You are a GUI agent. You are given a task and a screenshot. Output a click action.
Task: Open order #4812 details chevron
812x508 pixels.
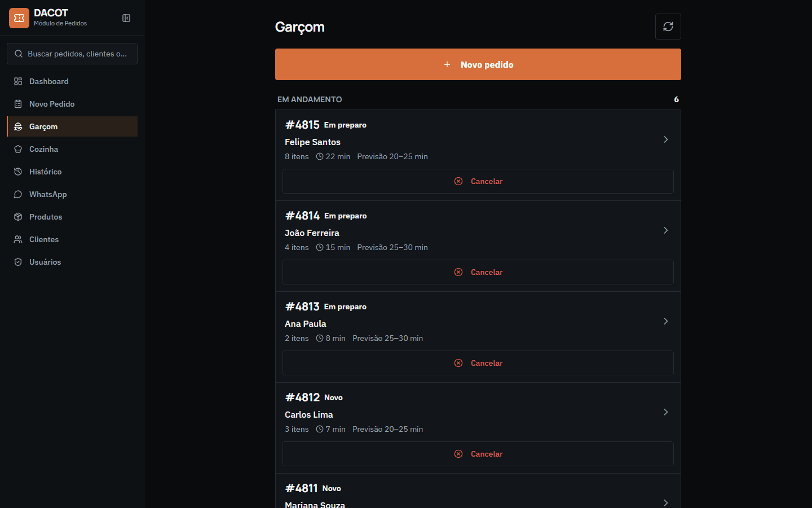[x=666, y=412]
